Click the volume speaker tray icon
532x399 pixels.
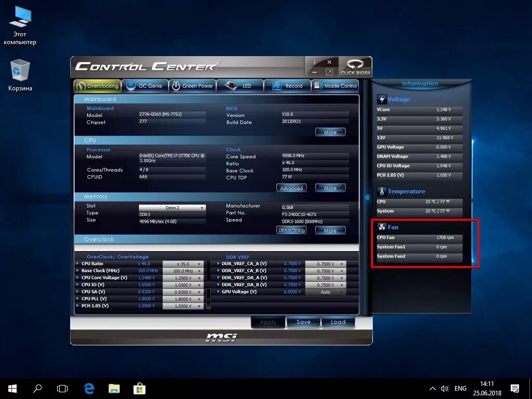(445, 389)
